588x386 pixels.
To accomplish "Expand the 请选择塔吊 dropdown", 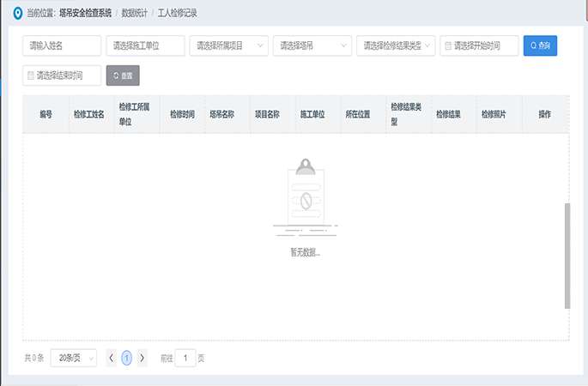I will [312, 45].
